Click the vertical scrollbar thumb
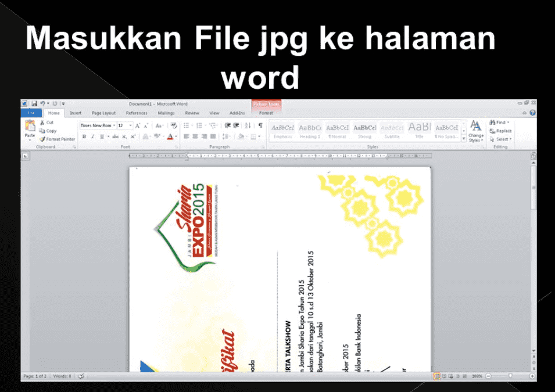The image size is (555, 392). 533,188
